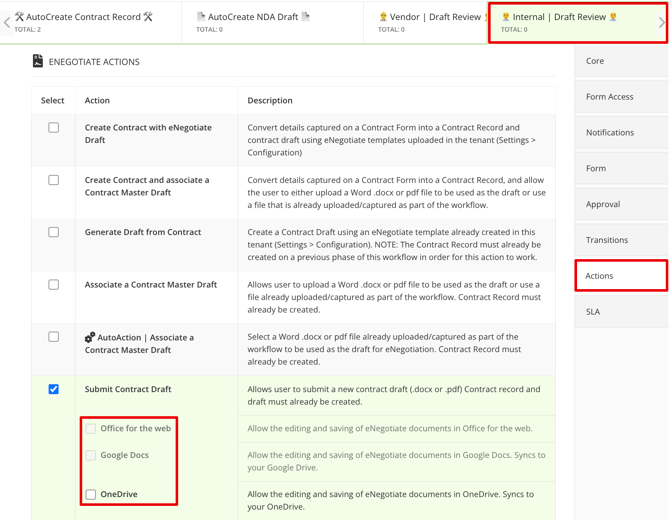Click the Submit Contract Draft description text

[394, 395]
